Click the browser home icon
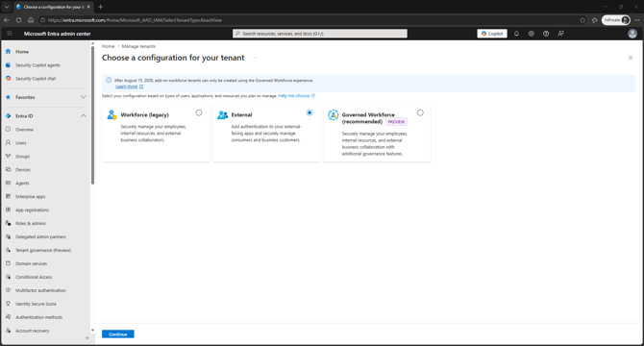The height and width of the screenshot is (346, 644). point(31,20)
